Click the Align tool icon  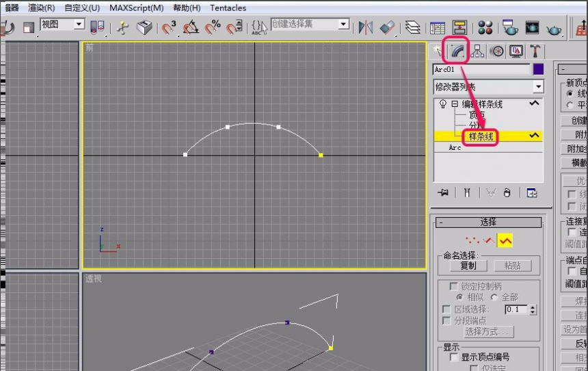click(388, 27)
